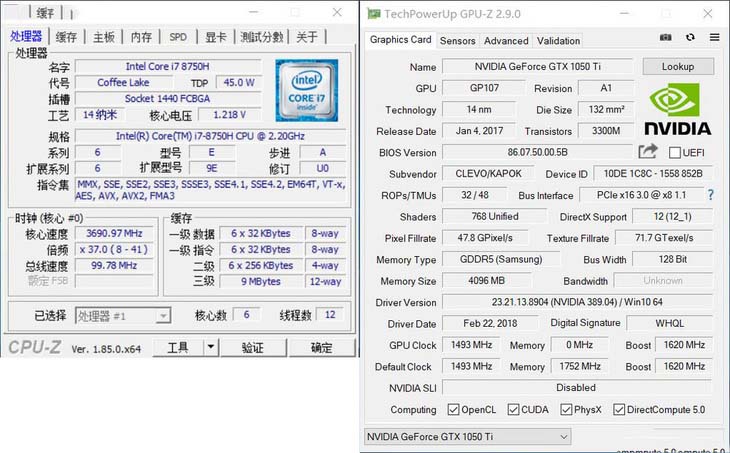Viewport: 730px width, 453px height.
Task: Click the 99.78 MHz bus speed value
Action: tap(114, 265)
